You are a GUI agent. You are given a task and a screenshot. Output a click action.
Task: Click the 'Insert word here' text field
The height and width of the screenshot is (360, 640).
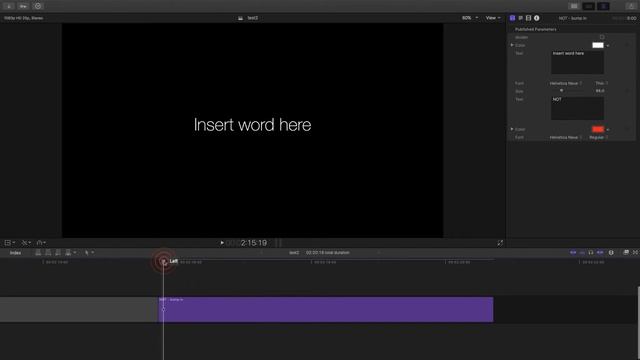[578, 62]
